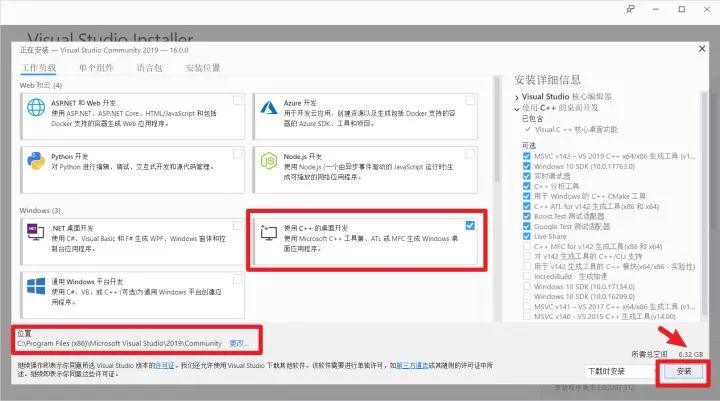Uncheck MSVC v142 VS 2019 build tools

coord(527,156)
